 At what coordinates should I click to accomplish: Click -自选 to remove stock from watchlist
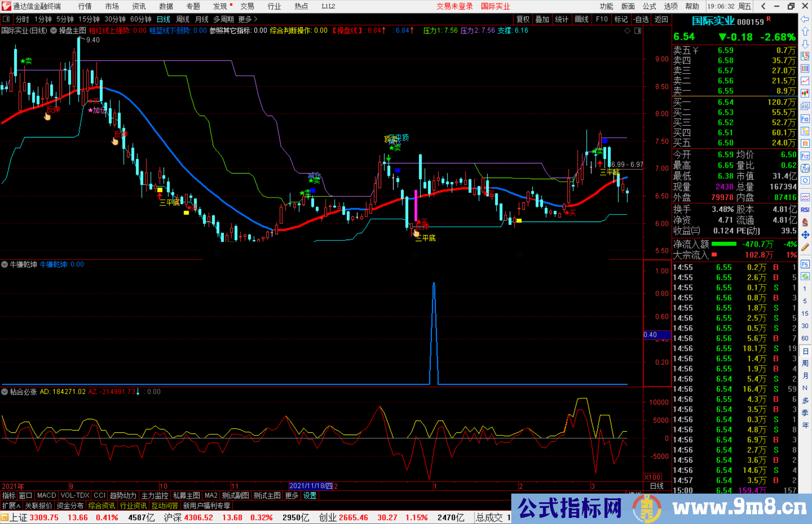[x=641, y=19]
